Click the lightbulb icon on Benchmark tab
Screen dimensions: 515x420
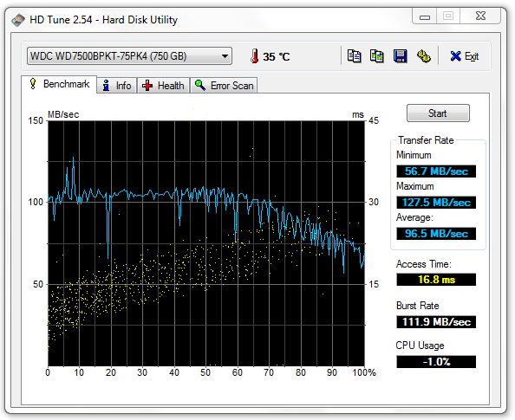pyautogui.click(x=33, y=83)
